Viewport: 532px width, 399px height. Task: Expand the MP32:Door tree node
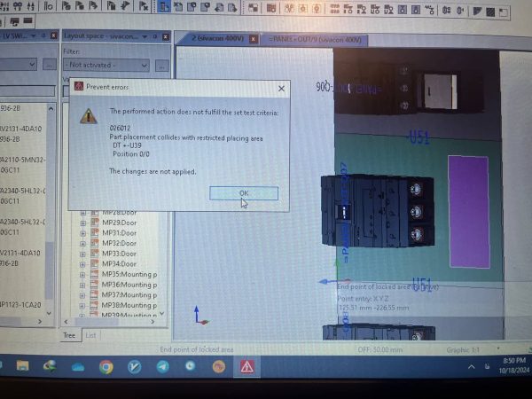pos(82,244)
